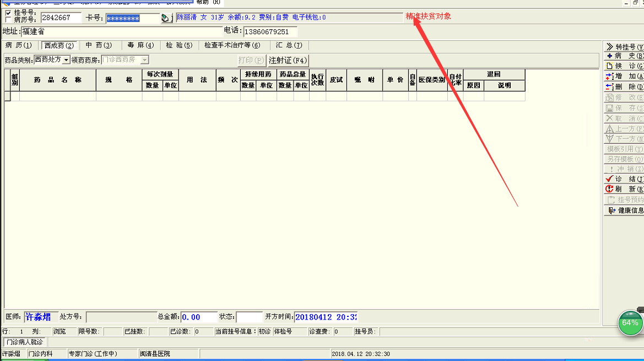Click the 医师 field showing 许淼熠
The height and width of the screenshot is (361, 644).
point(41,317)
